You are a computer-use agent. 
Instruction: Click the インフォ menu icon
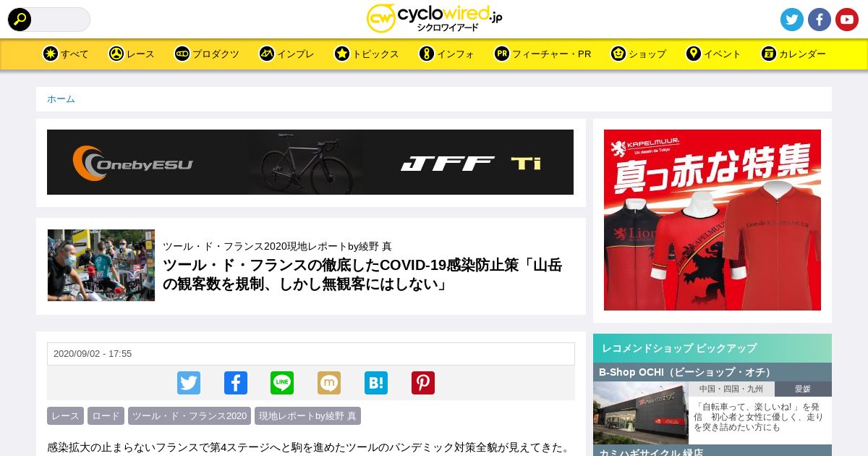(x=427, y=54)
